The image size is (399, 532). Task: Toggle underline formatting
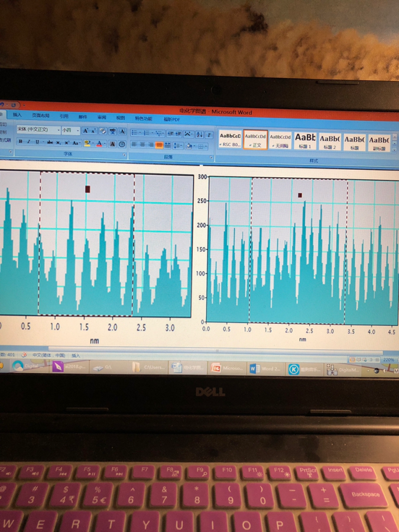point(37,142)
